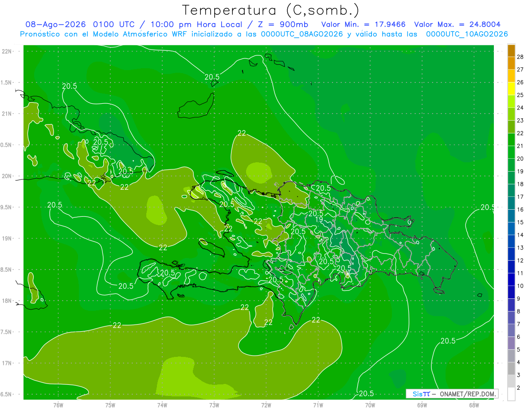The width and height of the screenshot is (532, 411).
Task: Click the 'Valor Max. = 24.8004' text
Action: click(458, 24)
